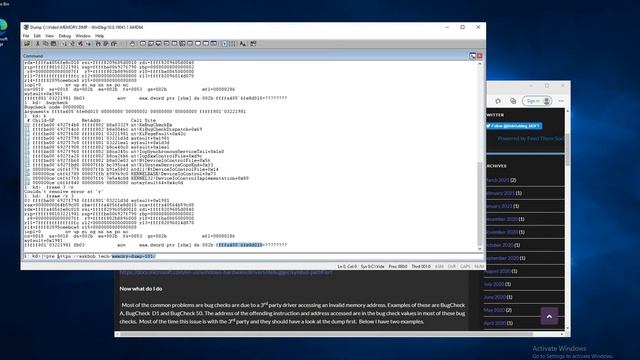Toggle Source mode on toolbar button
The width and height of the screenshot is (640, 360).
(224, 44)
